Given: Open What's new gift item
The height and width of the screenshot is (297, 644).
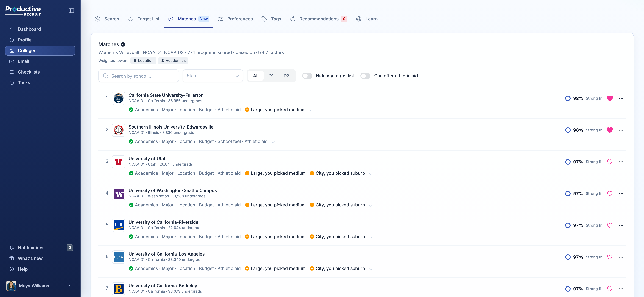Looking at the screenshot, I should coord(40,258).
